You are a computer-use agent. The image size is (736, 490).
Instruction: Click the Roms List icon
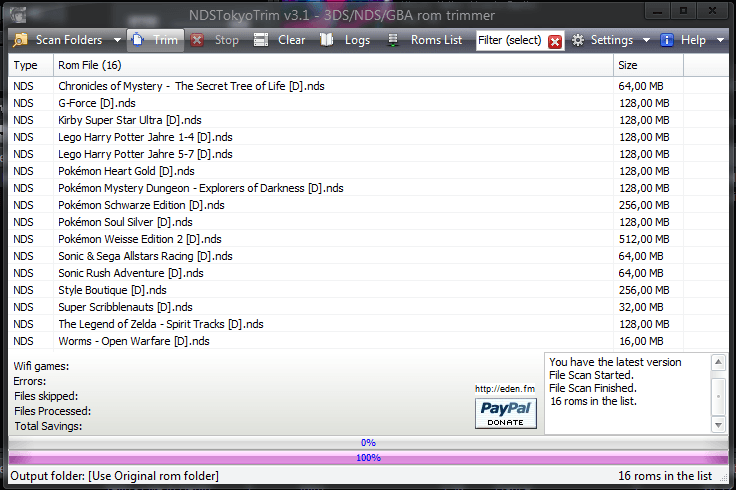point(393,40)
